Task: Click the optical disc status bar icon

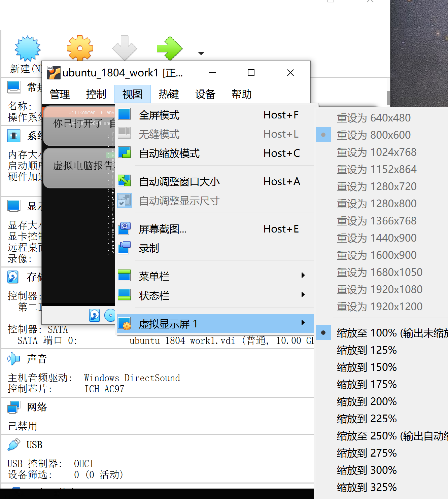Action: click(x=109, y=315)
